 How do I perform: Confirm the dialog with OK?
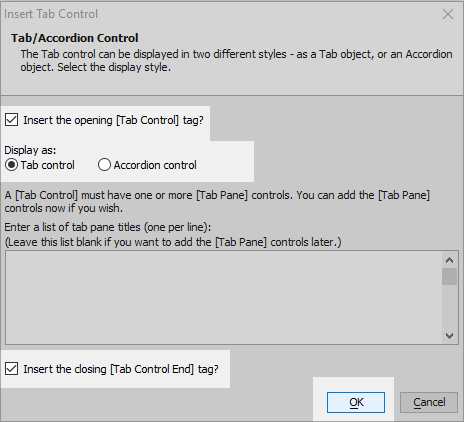click(x=356, y=402)
